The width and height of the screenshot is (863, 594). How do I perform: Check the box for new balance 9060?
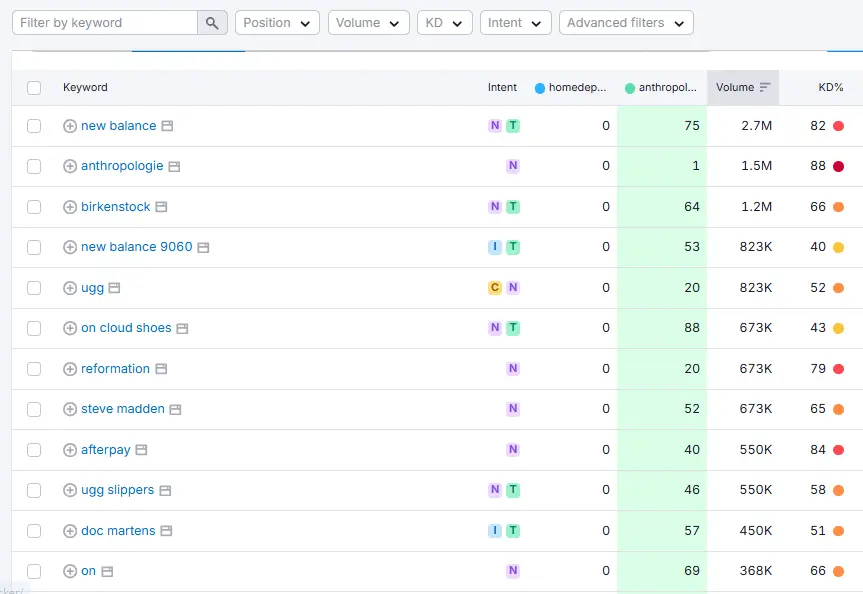tap(34, 247)
